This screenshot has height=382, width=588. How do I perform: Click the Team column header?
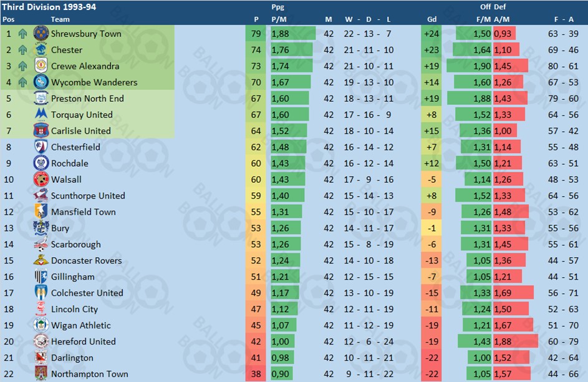pyautogui.click(x=60, y=19)
